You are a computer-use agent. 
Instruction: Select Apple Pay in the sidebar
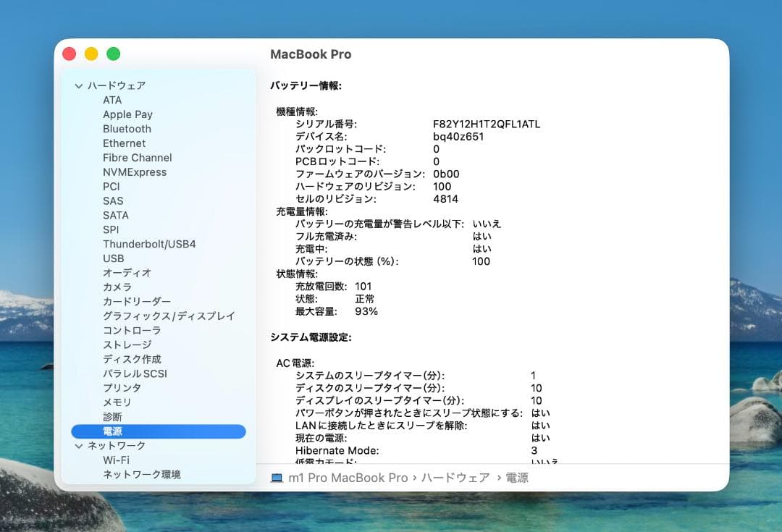pos(127,114)
